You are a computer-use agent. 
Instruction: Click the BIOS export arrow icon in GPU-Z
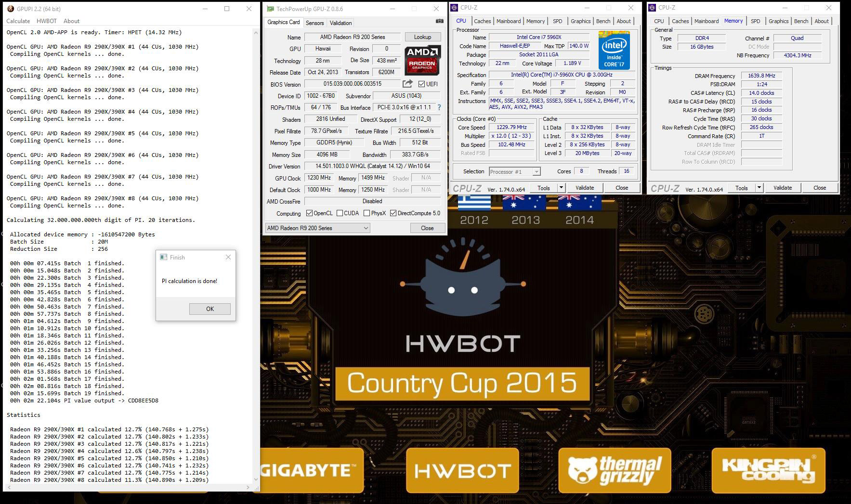point(407,84)
